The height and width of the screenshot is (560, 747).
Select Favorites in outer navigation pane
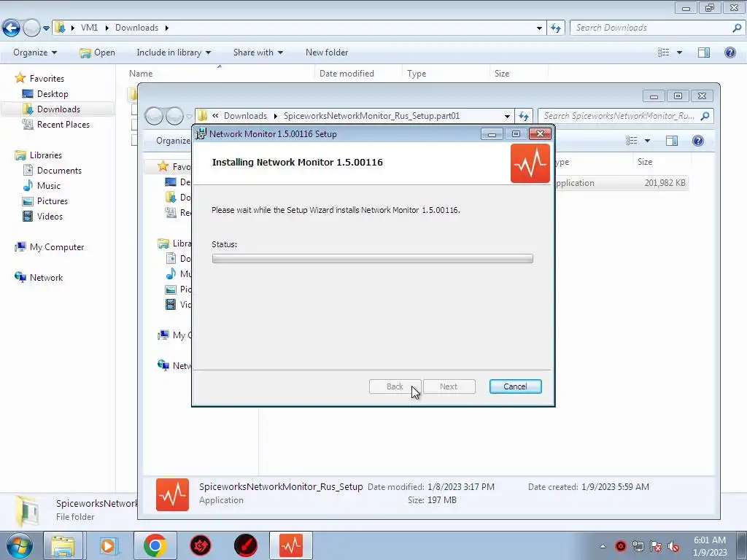tap(47, 78)
